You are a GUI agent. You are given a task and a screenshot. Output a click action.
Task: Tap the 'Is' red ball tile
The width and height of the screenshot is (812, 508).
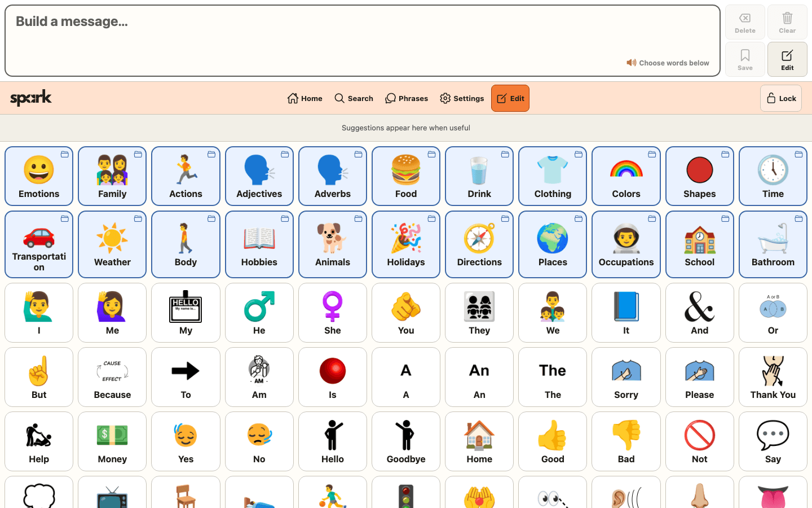[x=333, y=377]
